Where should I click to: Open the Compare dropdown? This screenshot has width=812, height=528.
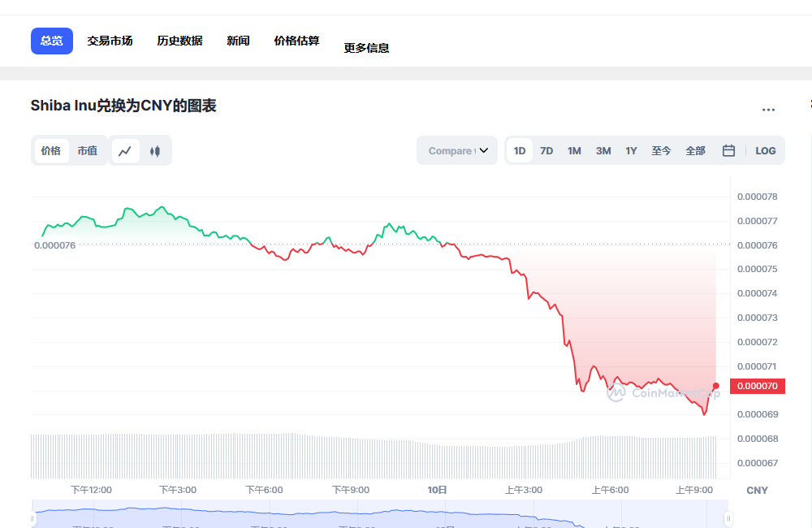pyautogui.click(x=456, y=150)
